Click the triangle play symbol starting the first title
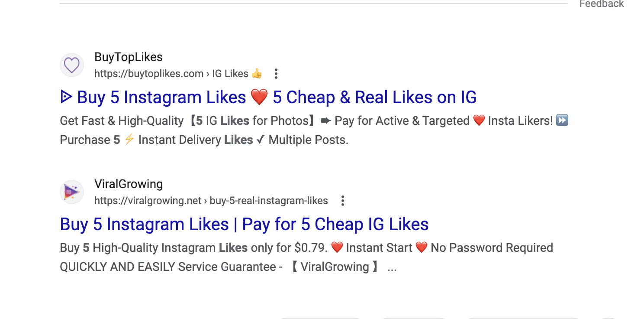 pyautogui.click(x=66, y=97)
